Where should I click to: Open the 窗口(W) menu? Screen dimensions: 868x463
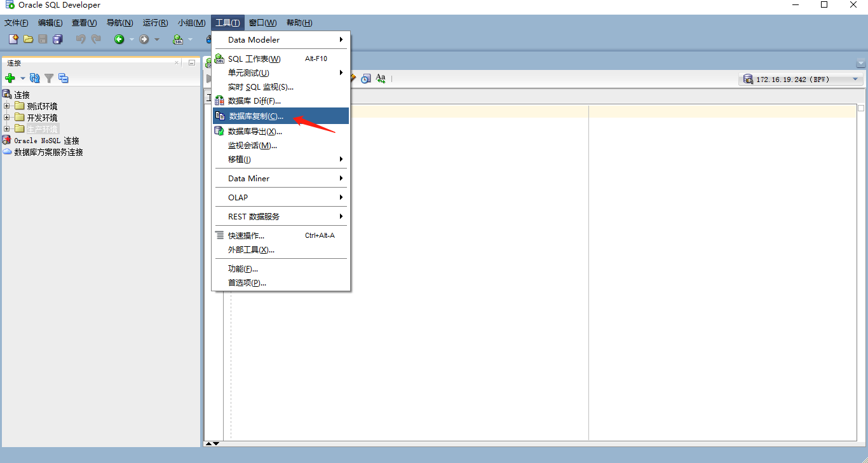(262, 23)
